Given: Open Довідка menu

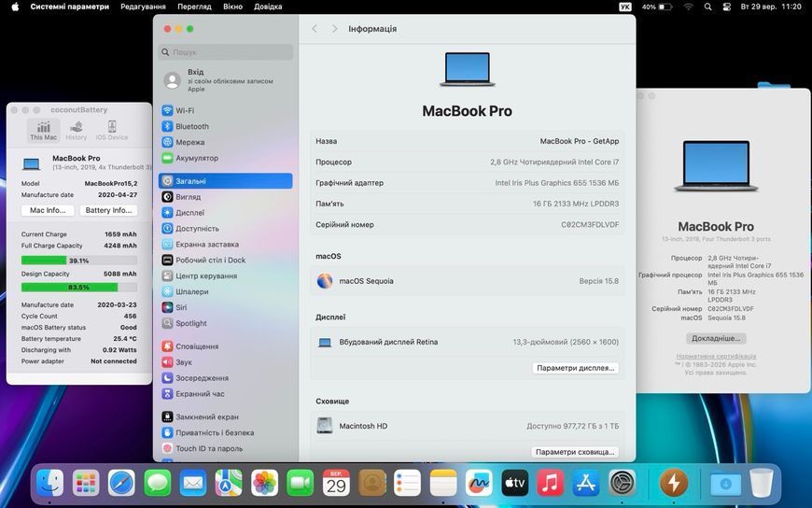Looking at the screenshot, I should point(268,7).
